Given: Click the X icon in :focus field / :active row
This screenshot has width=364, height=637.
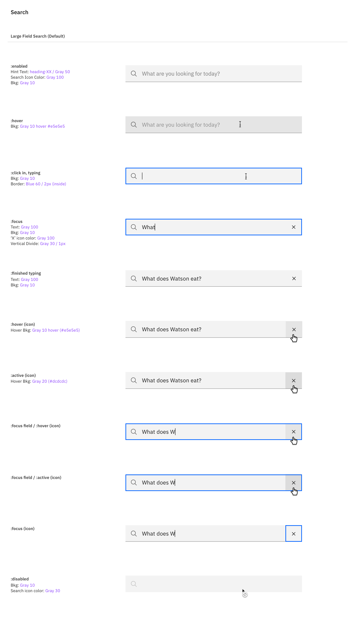Looking at the screenshot, I should click(294, 483).
